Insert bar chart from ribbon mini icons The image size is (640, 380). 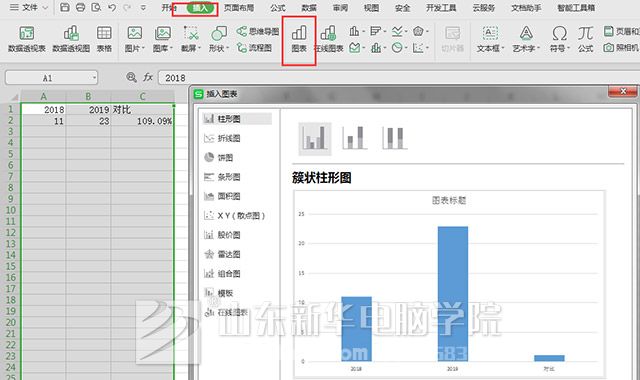click(x=375, y=31)
